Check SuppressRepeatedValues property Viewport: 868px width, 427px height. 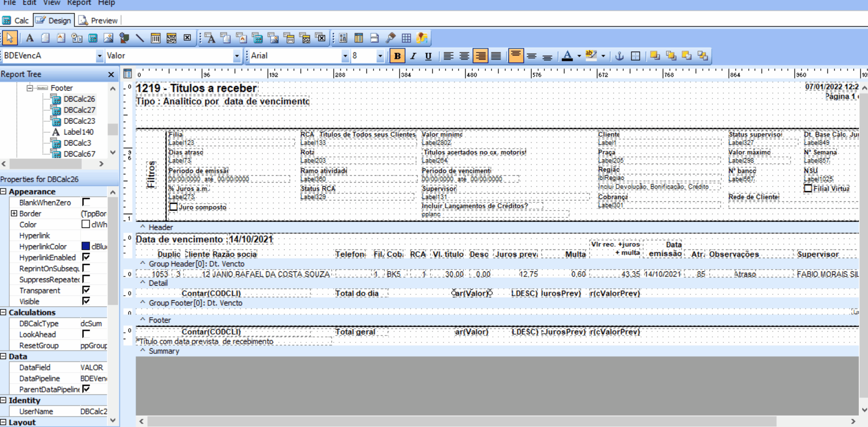[86, 279]
